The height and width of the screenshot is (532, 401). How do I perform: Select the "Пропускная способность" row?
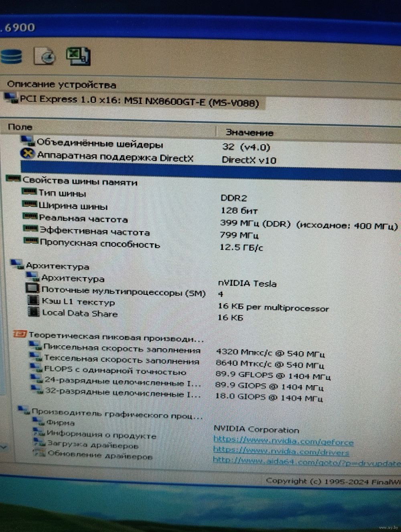[99, 244]
